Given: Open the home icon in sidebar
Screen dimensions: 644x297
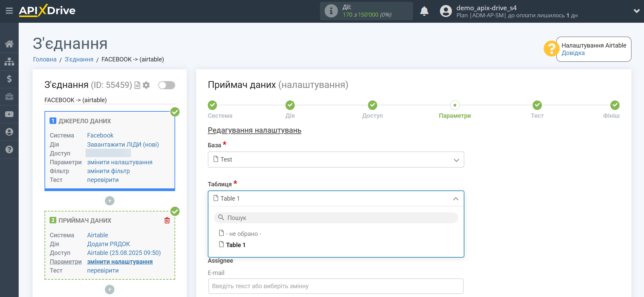Looking at the screenshot, I should point(9,44).
